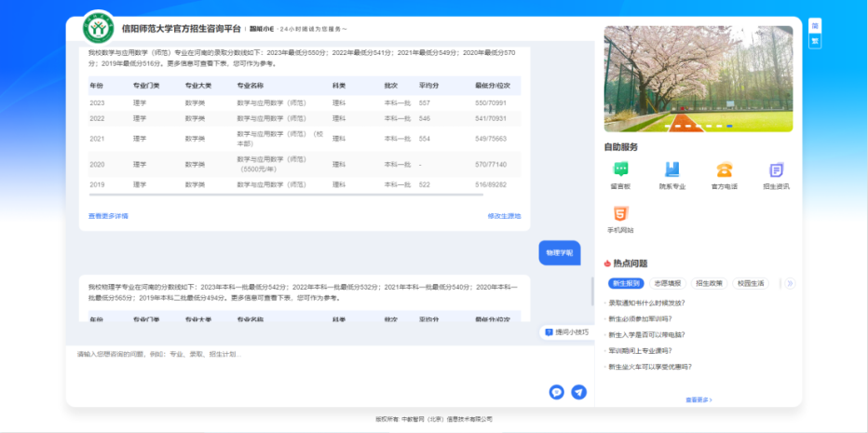This screenshot has height=433, width=868.
Task: Click the 年份 column header in the math table
Action: pos(96,86)
